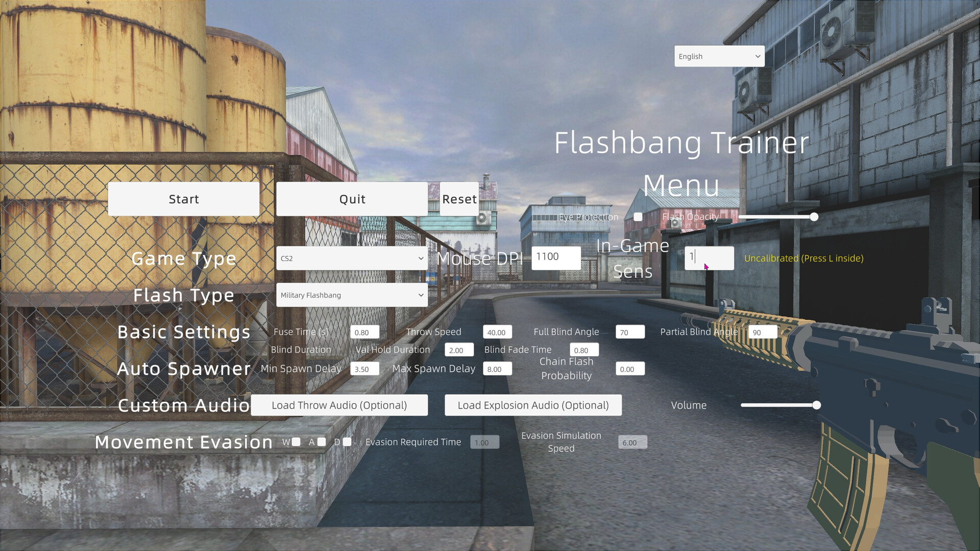Edit the Partial Blind Angle value 90

pyautogui.click(x=763, y=332)
